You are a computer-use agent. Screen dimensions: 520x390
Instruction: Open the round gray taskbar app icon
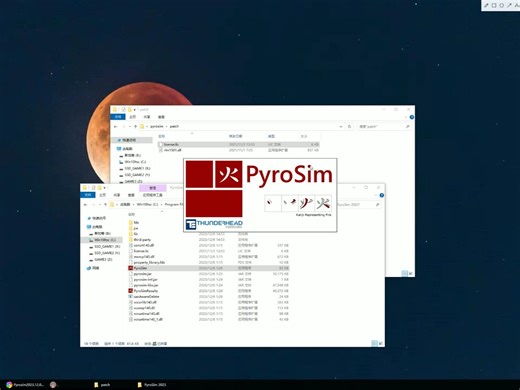[x=53, y=385]
